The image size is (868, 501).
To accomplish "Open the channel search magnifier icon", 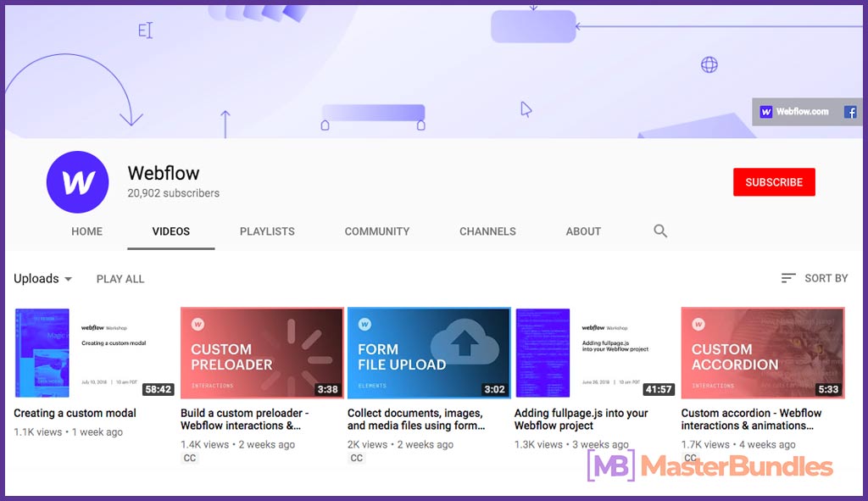I will pos(659,231).
